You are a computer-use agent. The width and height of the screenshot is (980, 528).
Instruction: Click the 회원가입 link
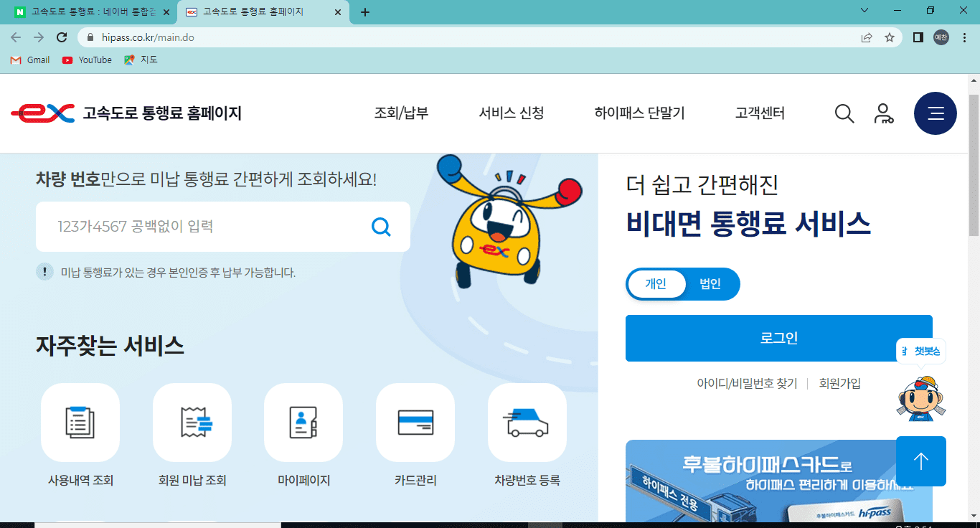tap(839, 384)
